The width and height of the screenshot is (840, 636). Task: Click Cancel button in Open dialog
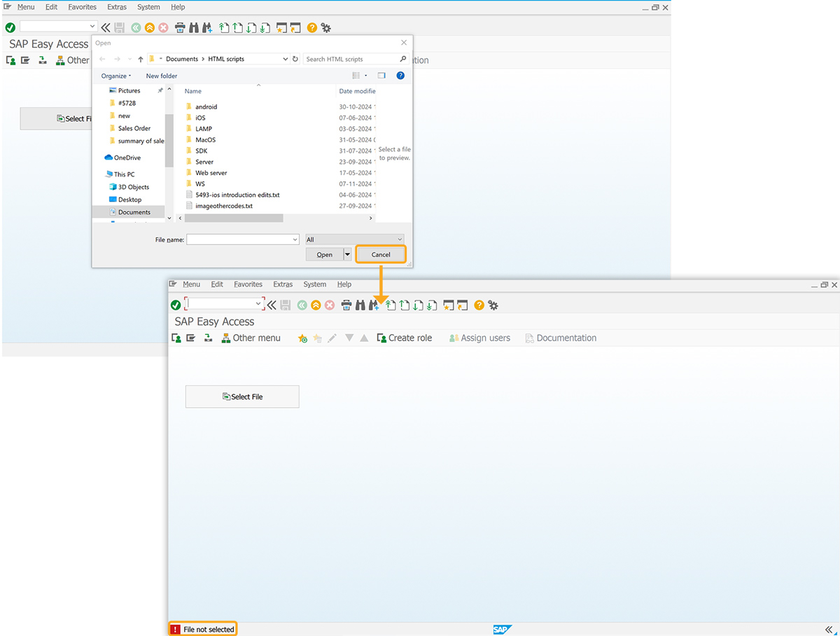point(381,254)
